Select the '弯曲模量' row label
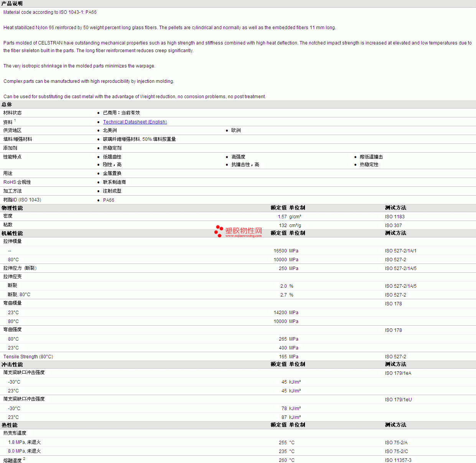This screenshot has height=463, width=476. (x=13, y=303)
